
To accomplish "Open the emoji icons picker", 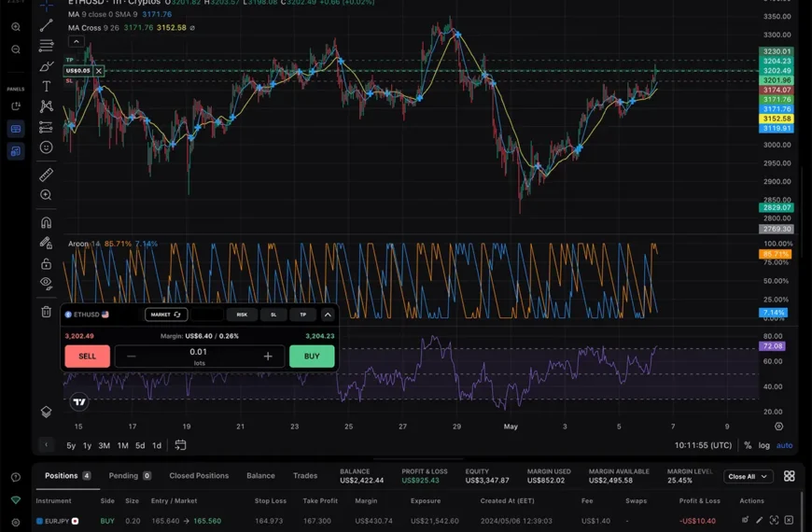I will point(46,147).
